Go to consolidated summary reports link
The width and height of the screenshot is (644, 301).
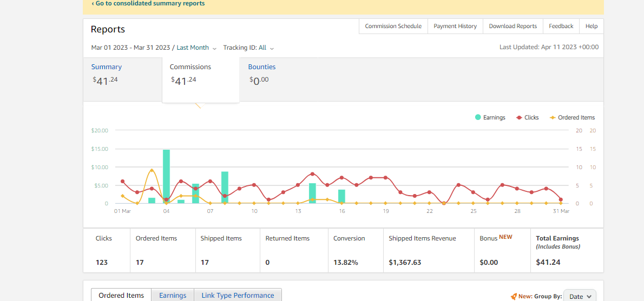[x=148, y=3]
